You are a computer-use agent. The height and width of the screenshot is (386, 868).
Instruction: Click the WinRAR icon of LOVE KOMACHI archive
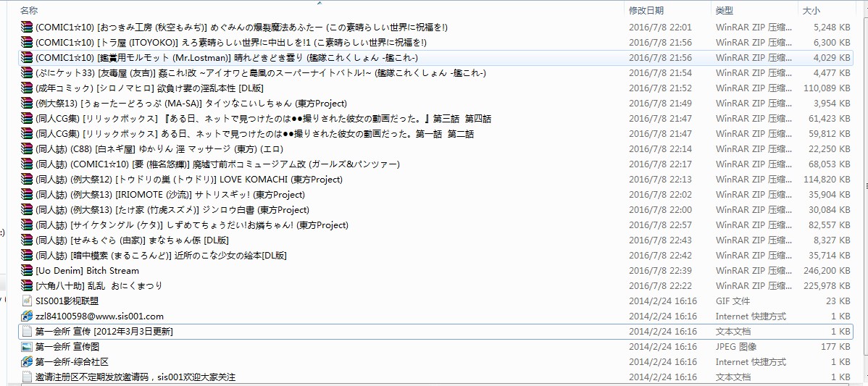tap(27, 180)
